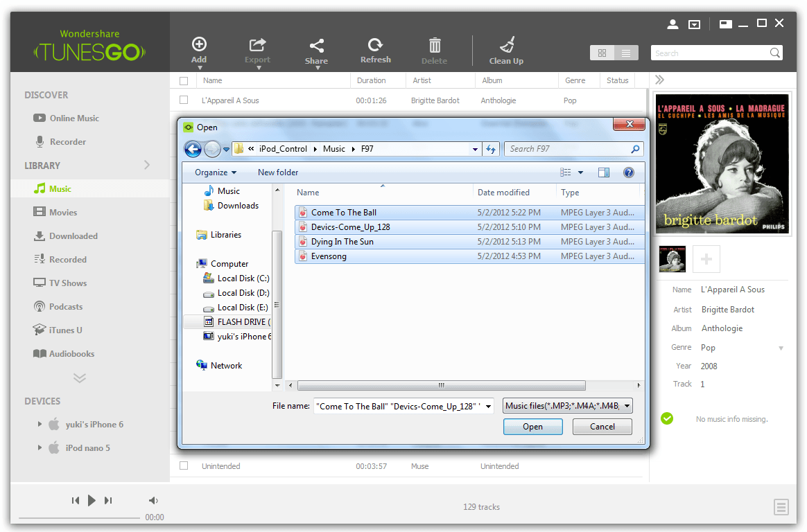Expand the iPod nano 5 device
This screenshot has width=807, height=532.
(x=40, y=447)
